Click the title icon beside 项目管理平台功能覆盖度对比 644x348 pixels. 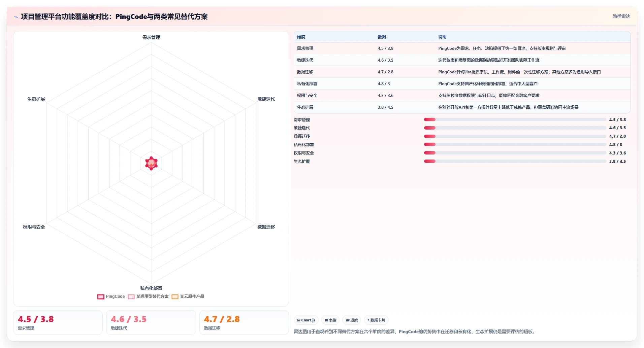tap(16, 17)
